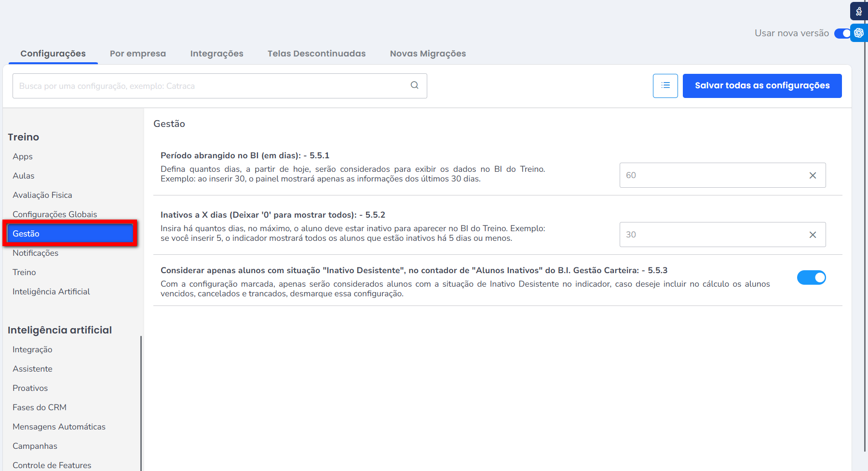Screen dimensions: 868x471
Task: Disable the Inativo Desistente toggle
Action: click(x=811, y=277)
